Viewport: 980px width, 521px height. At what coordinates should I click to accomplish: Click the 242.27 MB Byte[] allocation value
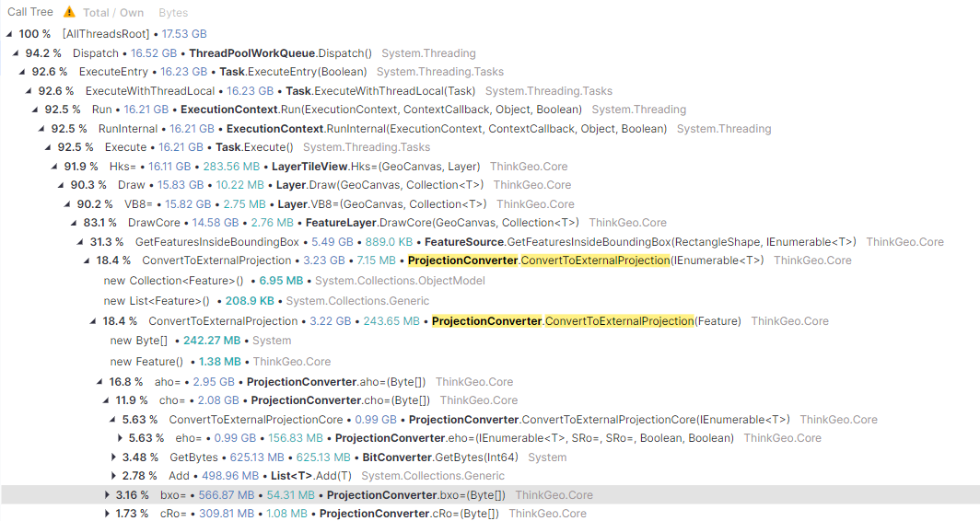(212, 341)
